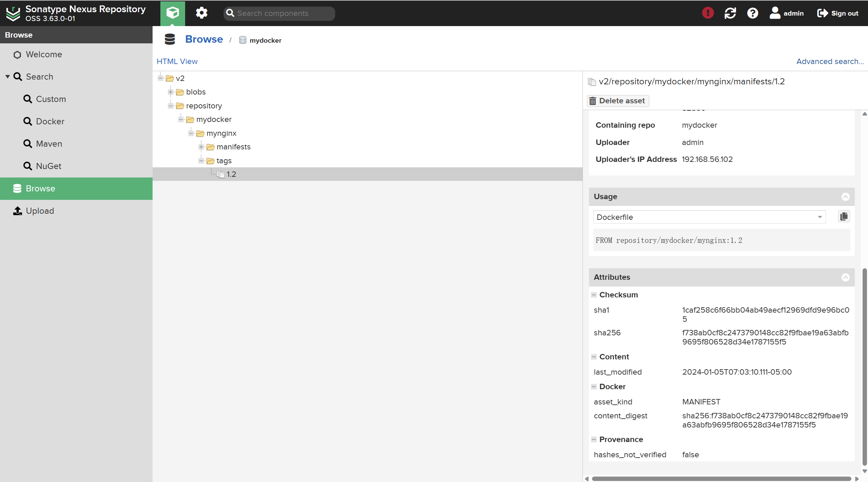
Task: Click the scroll down arrow in details
Action: 864,471
